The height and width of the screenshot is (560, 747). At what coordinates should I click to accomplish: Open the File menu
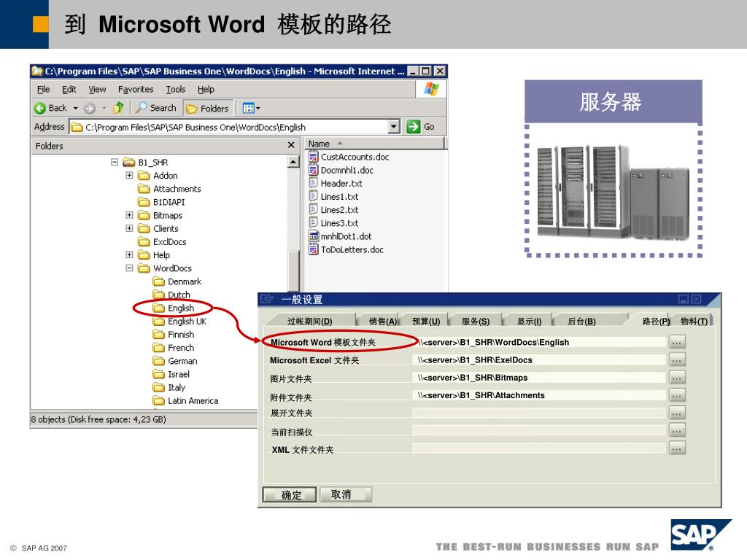point(43,89)
